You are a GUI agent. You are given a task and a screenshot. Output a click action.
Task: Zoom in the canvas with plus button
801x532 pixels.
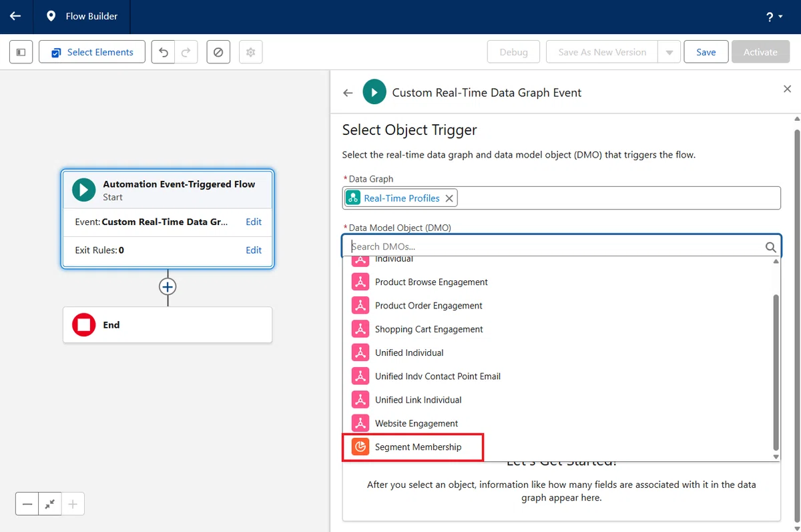[x=73, y=505]
